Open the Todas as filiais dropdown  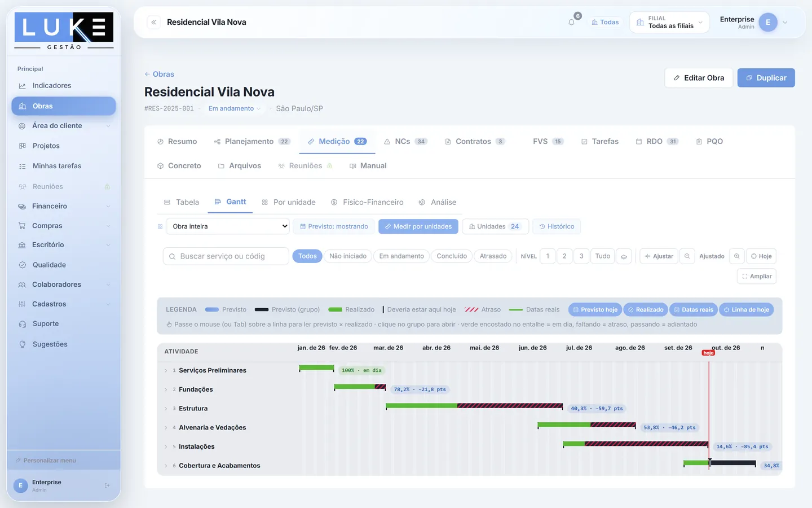point(669,23)
